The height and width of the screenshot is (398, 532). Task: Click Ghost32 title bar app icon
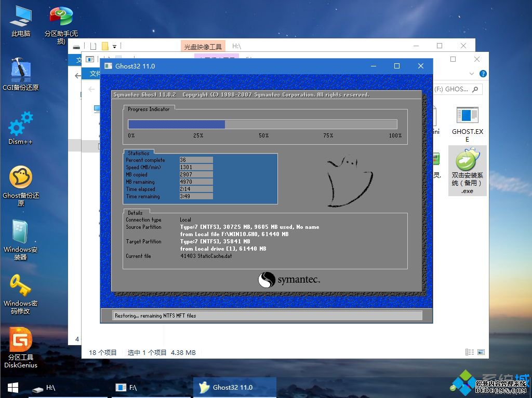click(108, 66)
